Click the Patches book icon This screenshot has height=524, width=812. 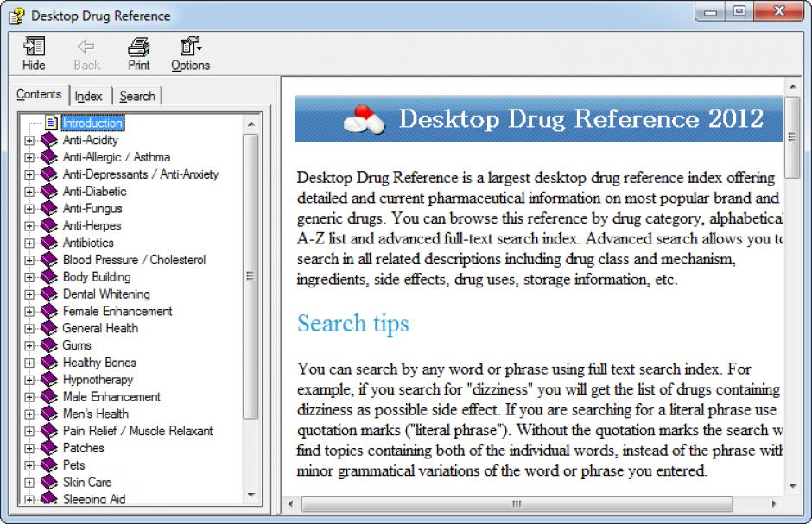coord(49,447)
